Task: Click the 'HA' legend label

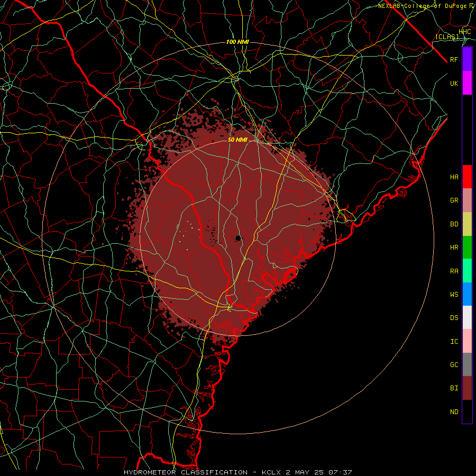Action: [454, 177]
